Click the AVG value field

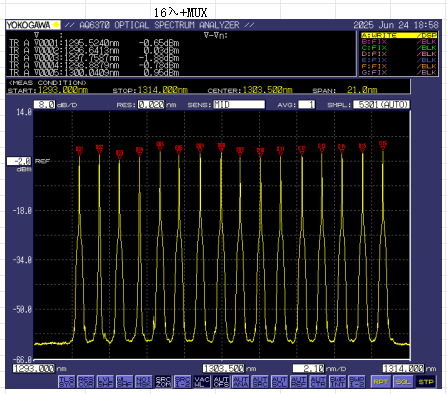[306, 105]
